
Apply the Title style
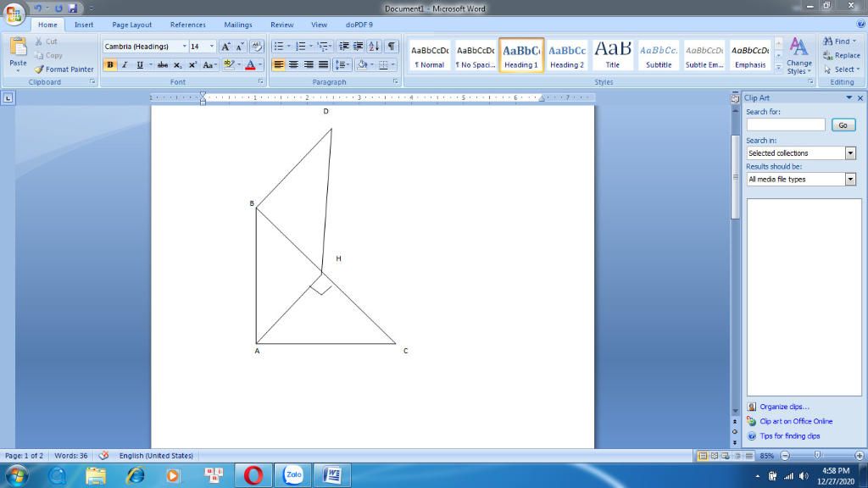(612, 55)
